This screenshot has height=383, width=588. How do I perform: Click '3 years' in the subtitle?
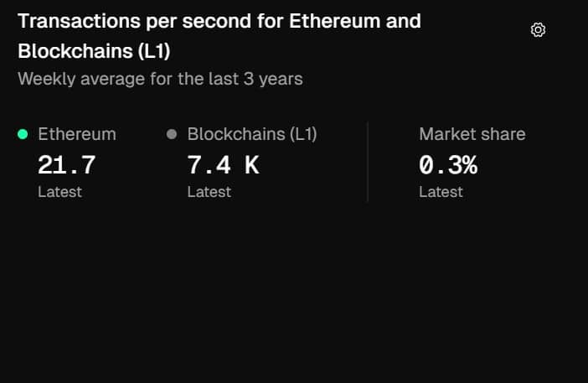(278, 80)
